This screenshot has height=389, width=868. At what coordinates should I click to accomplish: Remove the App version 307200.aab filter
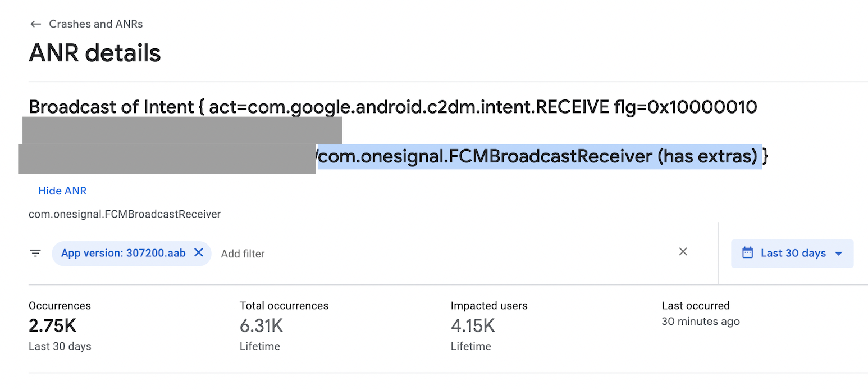coord(199,253)
